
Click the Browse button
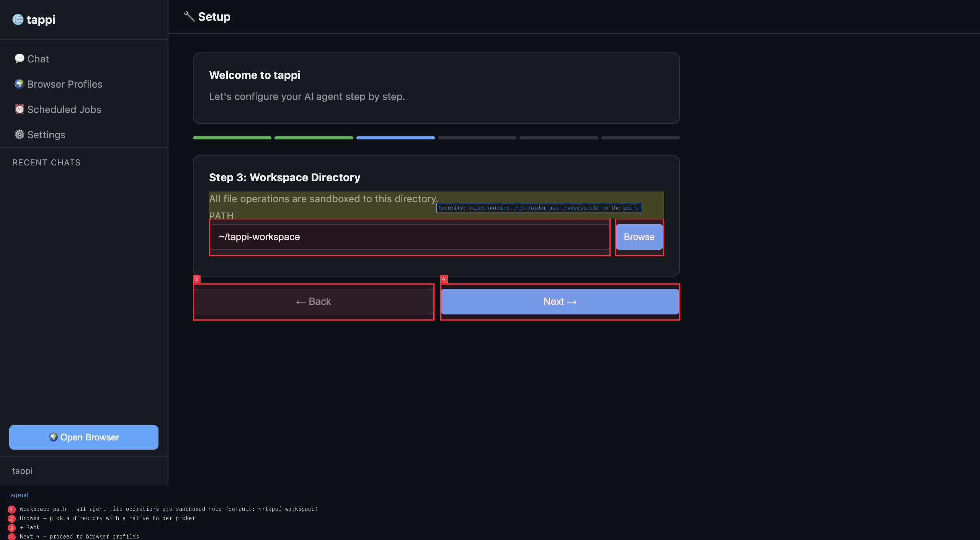639,237
